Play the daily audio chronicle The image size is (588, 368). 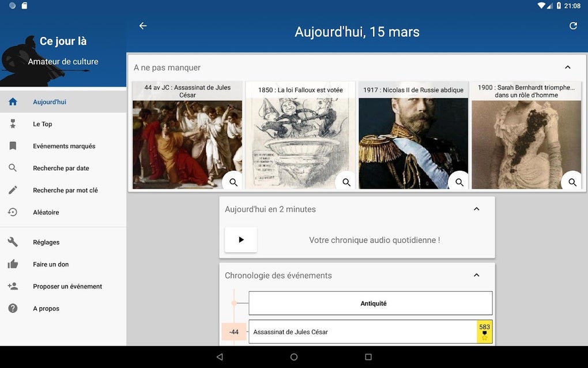[241, 239]
